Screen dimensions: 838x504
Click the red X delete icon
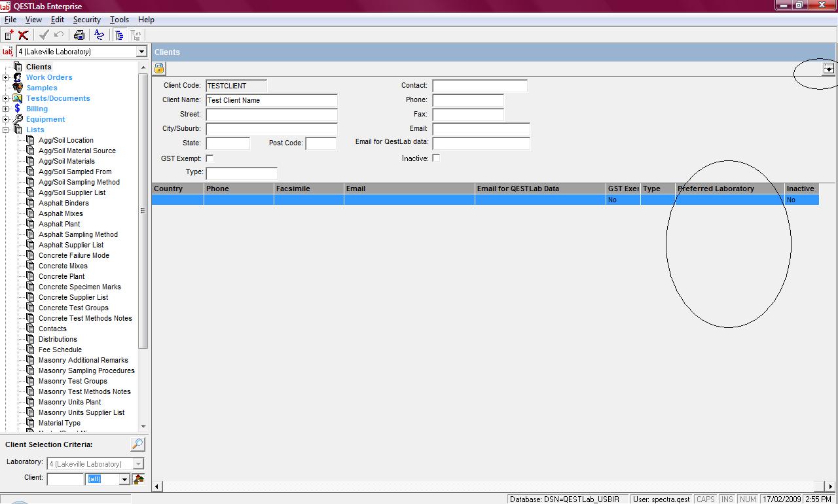coord(24,35)
